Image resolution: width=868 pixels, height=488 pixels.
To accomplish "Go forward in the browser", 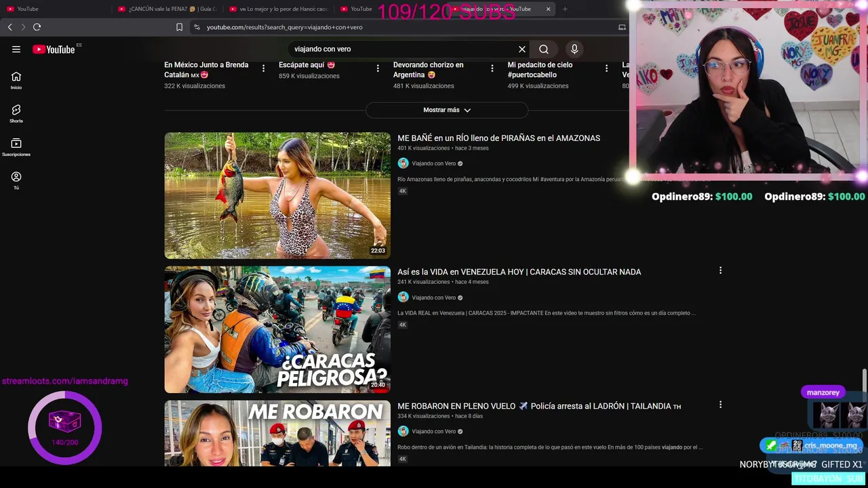I will [x=23, y=27].
